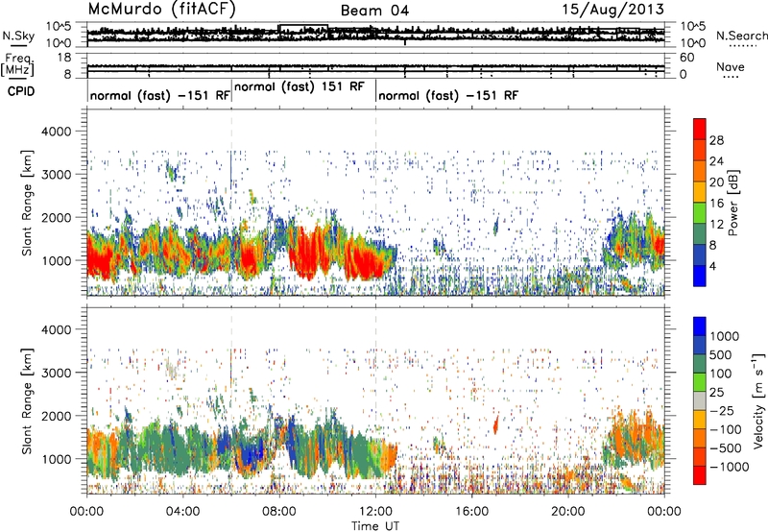Click the bright blue bottom Power colorbar swatch
Screen dimensions: 768x532
coord(700,276)
